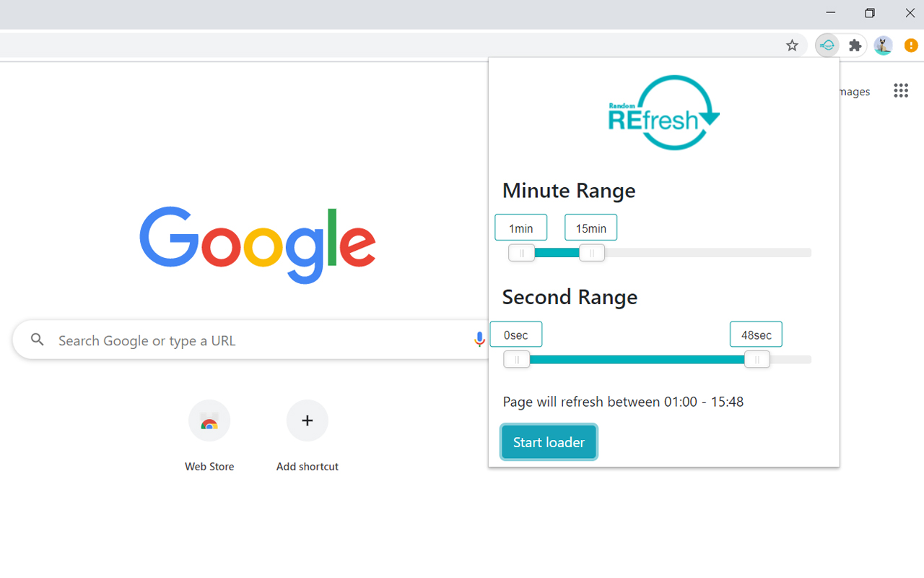Select the 1min value field
This screenshot has width=924, height=578.
(520, 227)
